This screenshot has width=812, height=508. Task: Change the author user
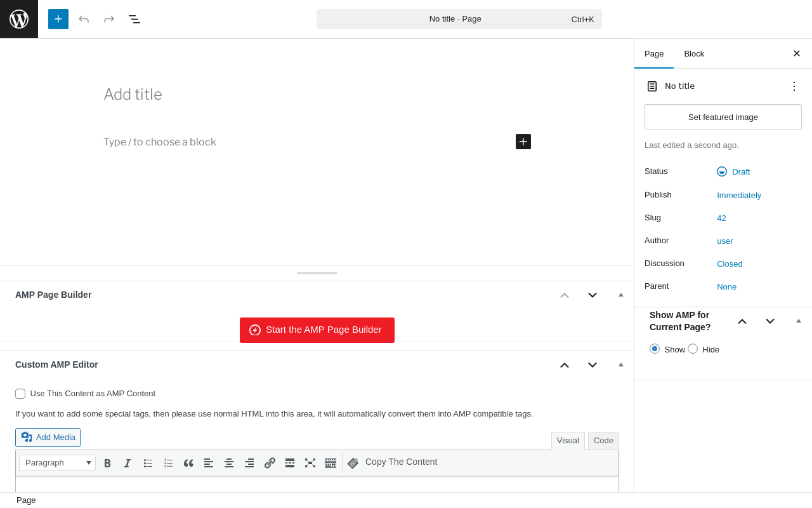coord(725,241)
